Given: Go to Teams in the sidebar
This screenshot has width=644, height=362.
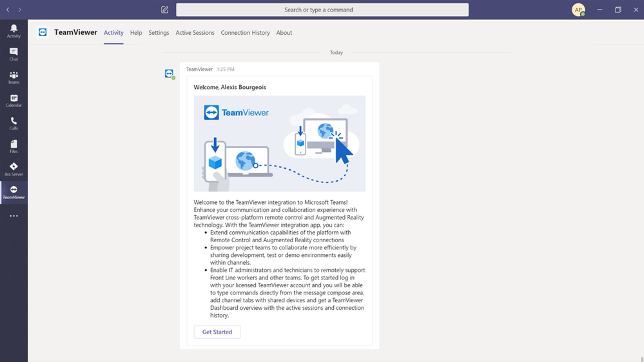Looking at the screenshot, I should [x=14, y=77].
